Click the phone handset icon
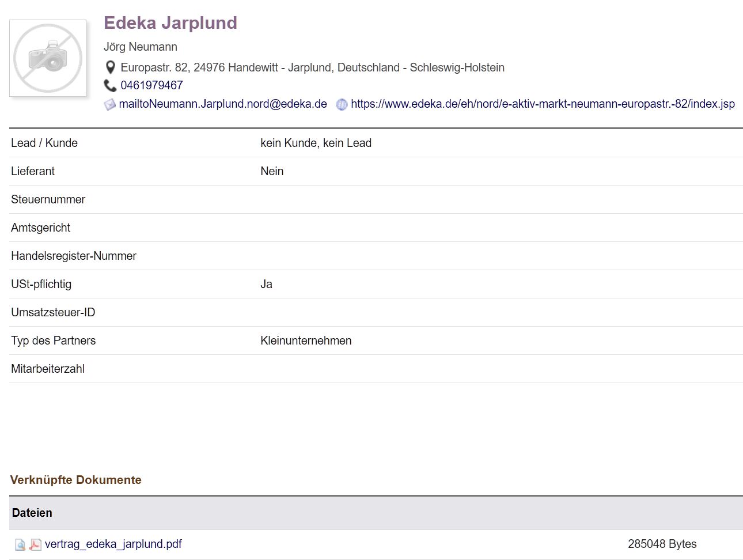 coord(110,86)
